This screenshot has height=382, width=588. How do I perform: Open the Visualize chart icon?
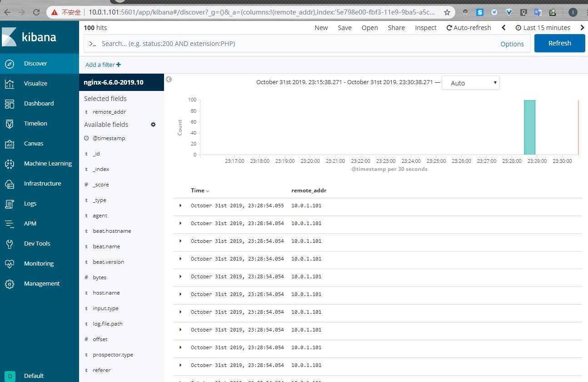click(x=10, y=84)
